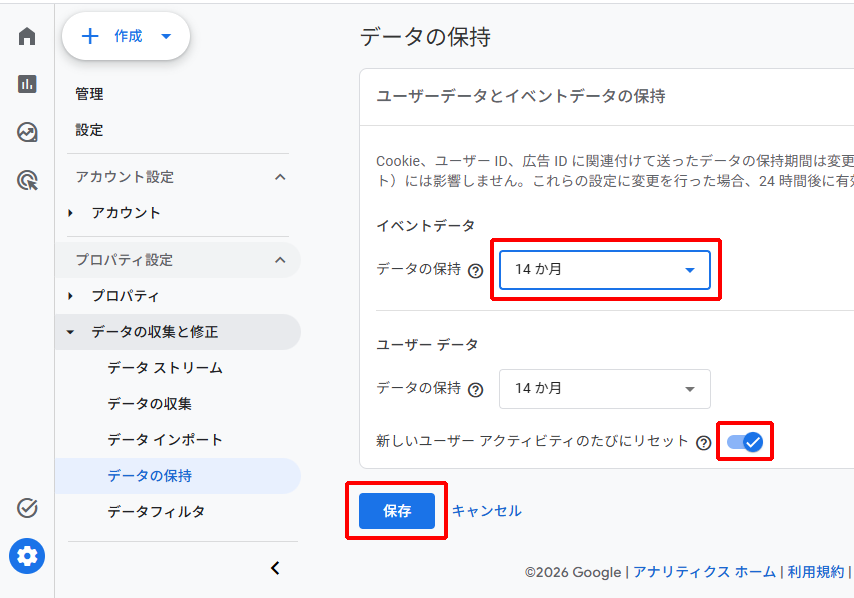Collapse the アカウント設定 section
854x598 pixels.
[x=280, y=177]
